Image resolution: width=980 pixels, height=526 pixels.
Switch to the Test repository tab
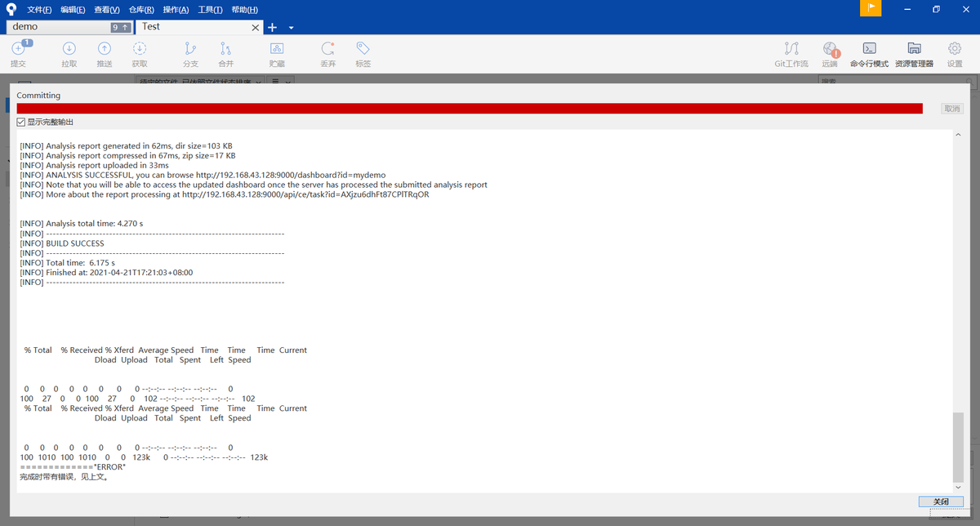198,27
